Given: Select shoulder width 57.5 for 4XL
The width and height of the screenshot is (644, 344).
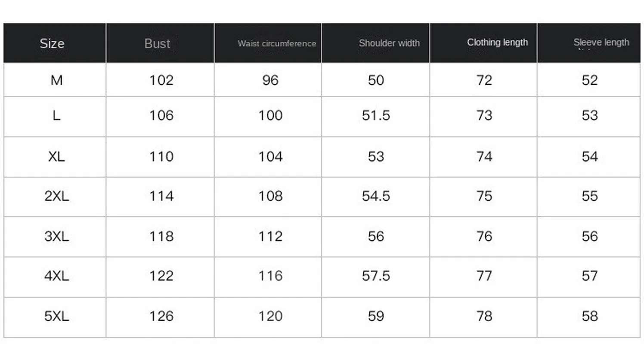Looking at the screenshot, I should (376, 276).
